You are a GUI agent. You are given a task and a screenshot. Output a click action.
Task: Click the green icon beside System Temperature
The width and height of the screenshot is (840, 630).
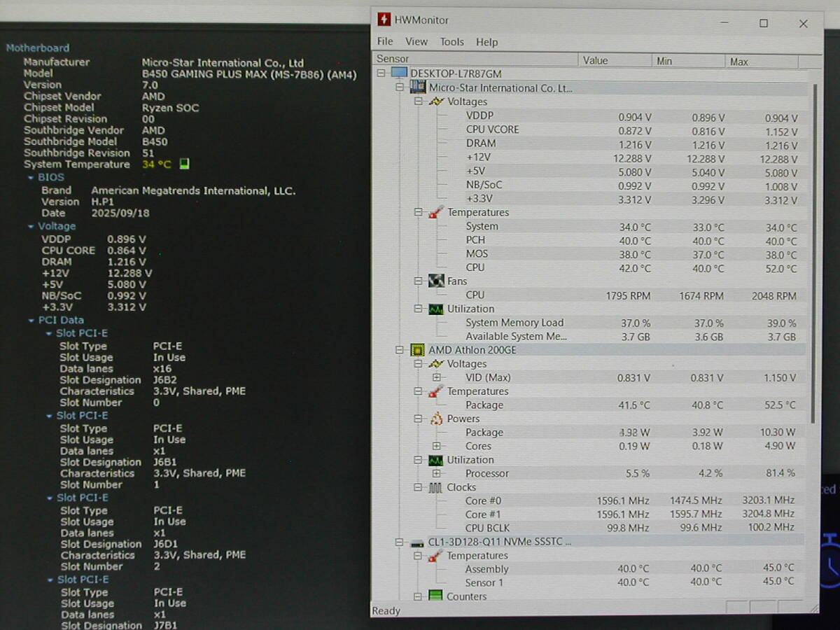[184, 164]
